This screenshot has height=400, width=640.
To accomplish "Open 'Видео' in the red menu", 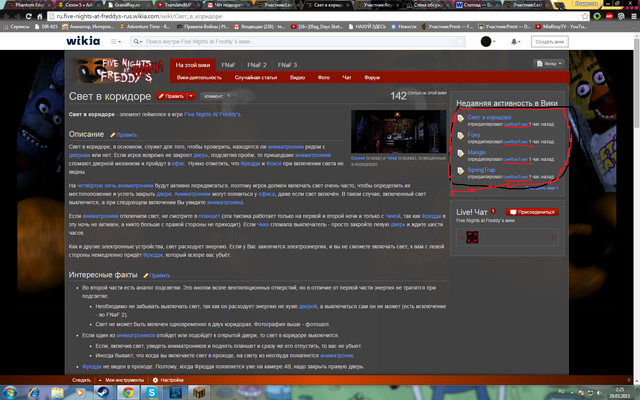I will [x=298, y=77].
